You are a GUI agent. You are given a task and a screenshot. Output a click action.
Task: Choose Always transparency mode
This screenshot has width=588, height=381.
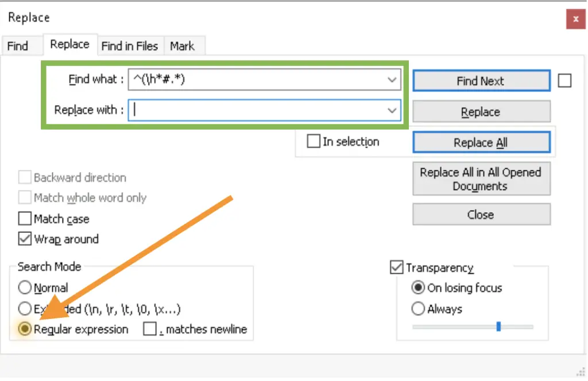click(x=419, y=309)
